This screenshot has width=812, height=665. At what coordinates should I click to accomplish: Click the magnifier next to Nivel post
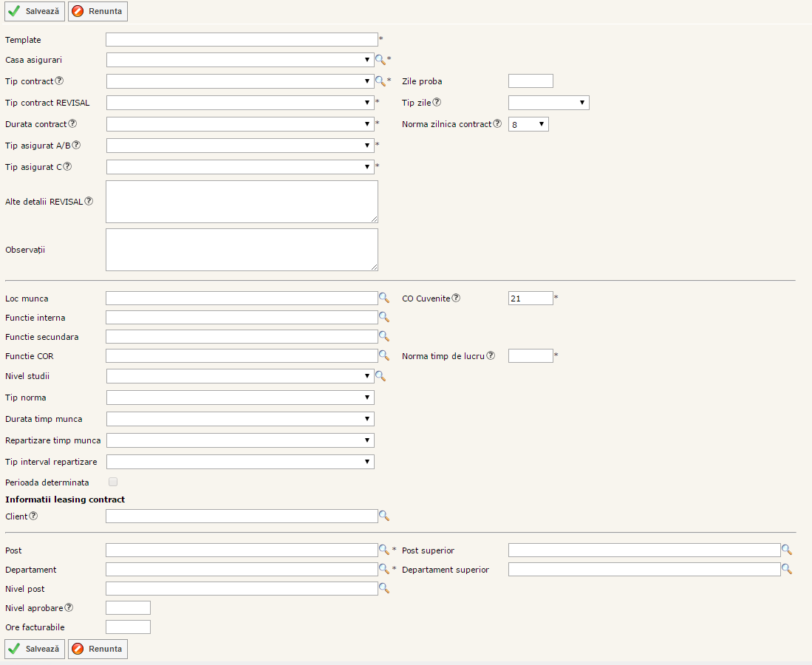[383, 588]
